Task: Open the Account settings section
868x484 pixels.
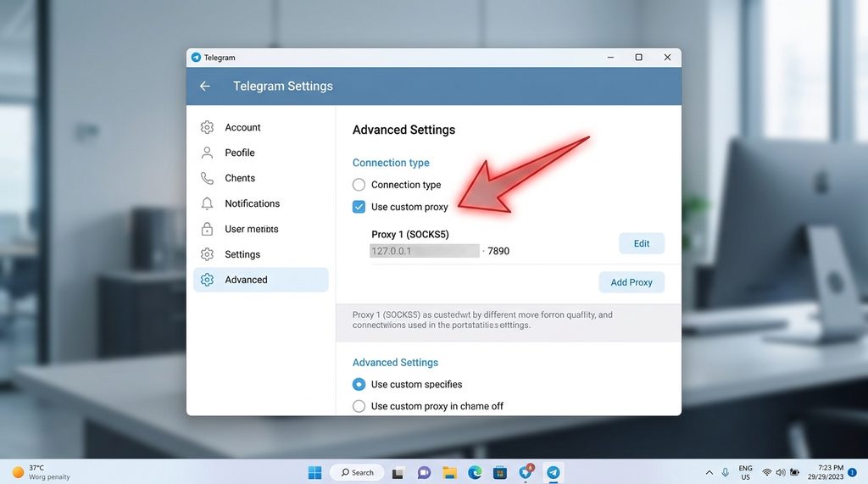Action: 261,127
